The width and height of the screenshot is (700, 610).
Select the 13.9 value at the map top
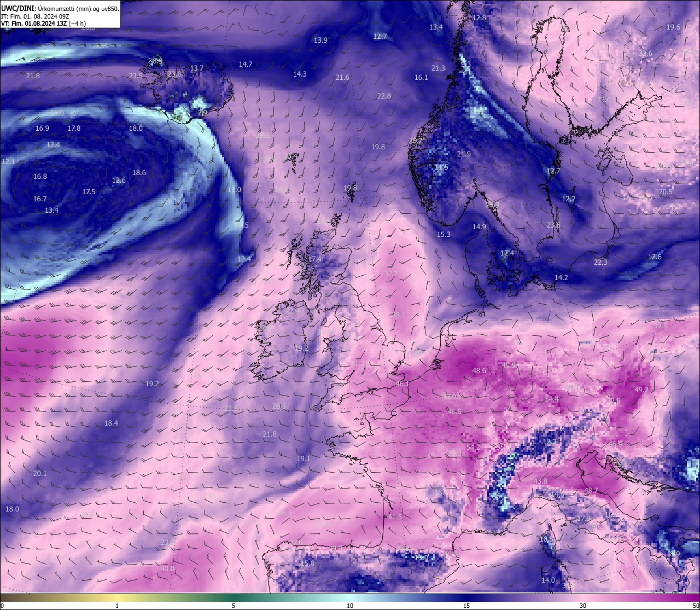pos(320,40)
